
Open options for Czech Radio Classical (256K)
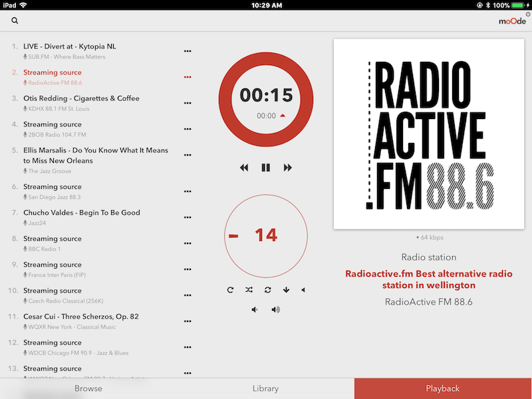[188, 295]
